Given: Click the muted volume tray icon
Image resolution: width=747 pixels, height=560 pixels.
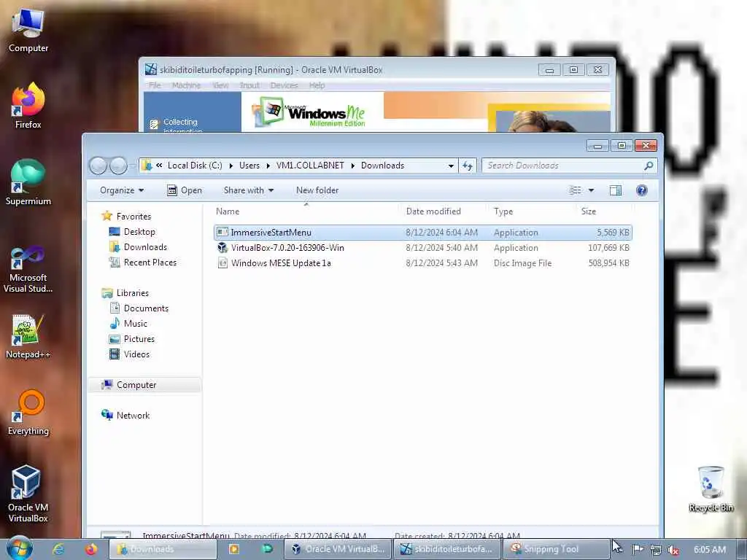Looking at the screenshot, I should [x=673, y=550].
